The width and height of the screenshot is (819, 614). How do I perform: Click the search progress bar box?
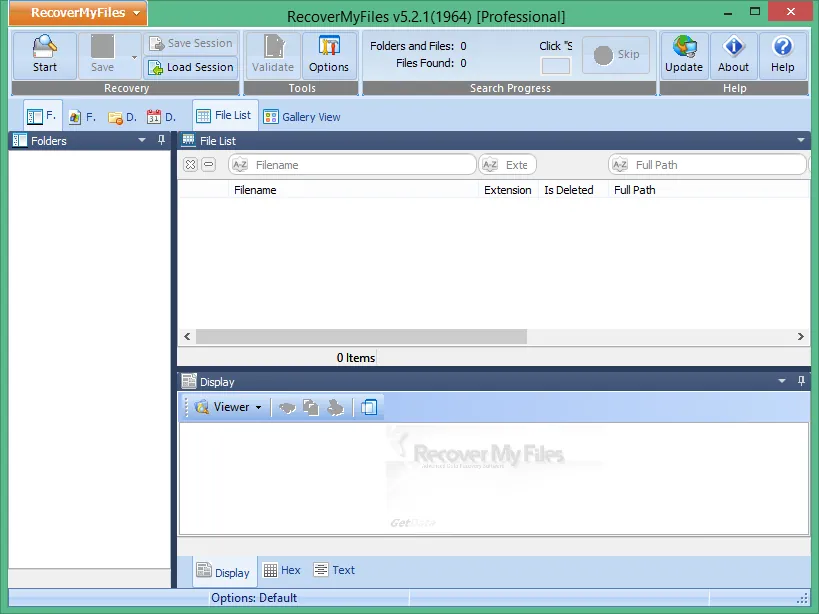tap(556, 66)
